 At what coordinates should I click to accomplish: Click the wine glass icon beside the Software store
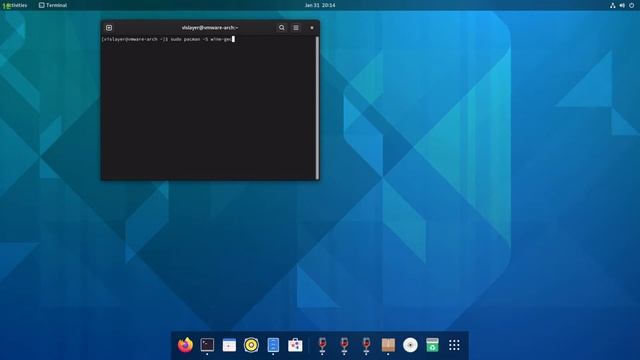click(322, 345)
